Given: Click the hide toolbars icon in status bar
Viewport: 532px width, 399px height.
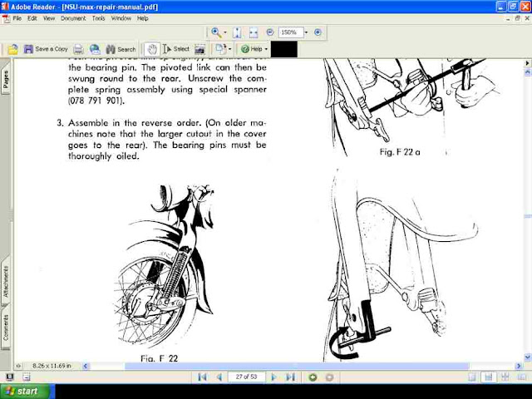Looking at the screenshot, I should [x=10, y=377].
